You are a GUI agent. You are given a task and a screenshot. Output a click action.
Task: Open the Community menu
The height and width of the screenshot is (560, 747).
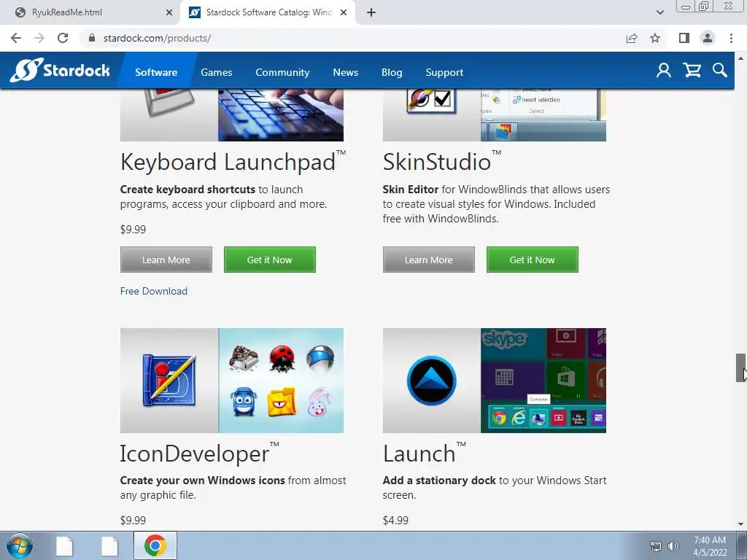point(282,72)
